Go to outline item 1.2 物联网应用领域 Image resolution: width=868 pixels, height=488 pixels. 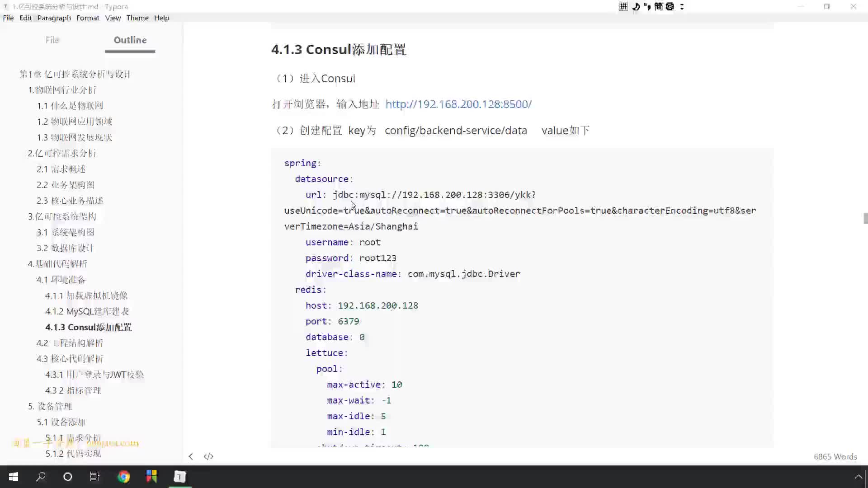75,122
